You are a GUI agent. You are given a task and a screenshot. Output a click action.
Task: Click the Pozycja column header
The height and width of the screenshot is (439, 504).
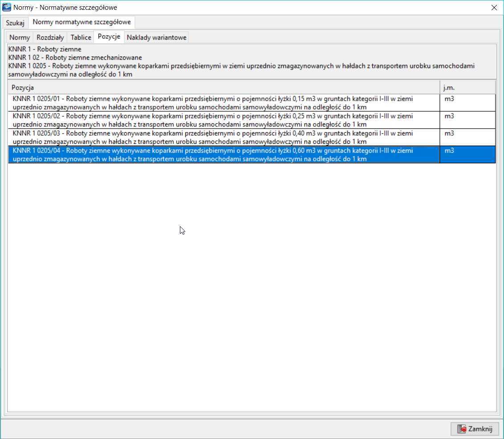(223, 88)
